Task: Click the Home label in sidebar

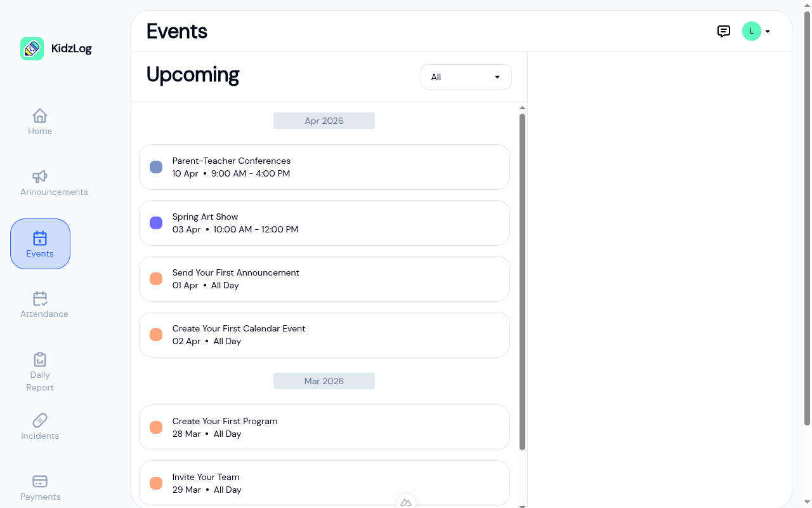Action: click(x=40, y=131)
